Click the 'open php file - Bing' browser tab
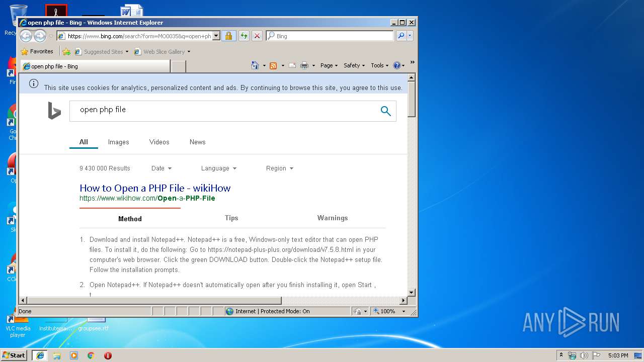The height and width of the screenshot is (362, 644). (95, 66)
